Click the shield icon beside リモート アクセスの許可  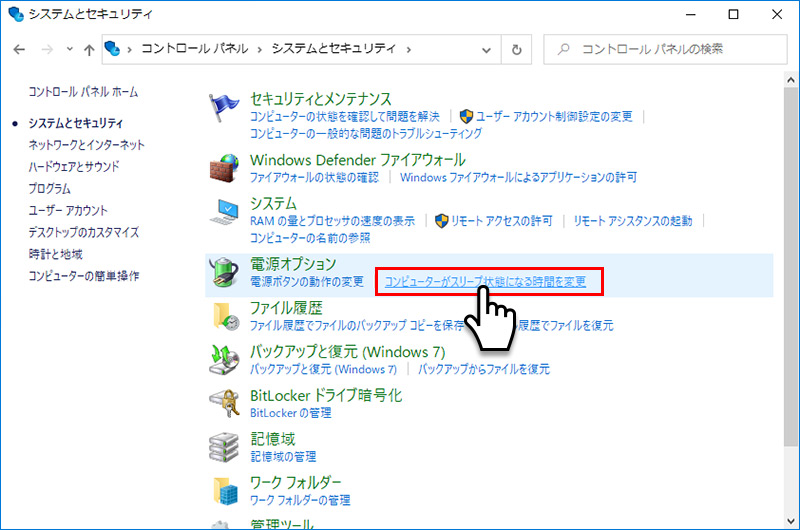pos(441,221)
